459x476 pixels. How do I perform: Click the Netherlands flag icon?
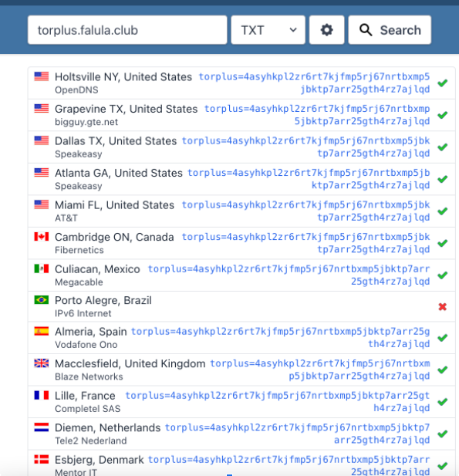click(42, 427)
